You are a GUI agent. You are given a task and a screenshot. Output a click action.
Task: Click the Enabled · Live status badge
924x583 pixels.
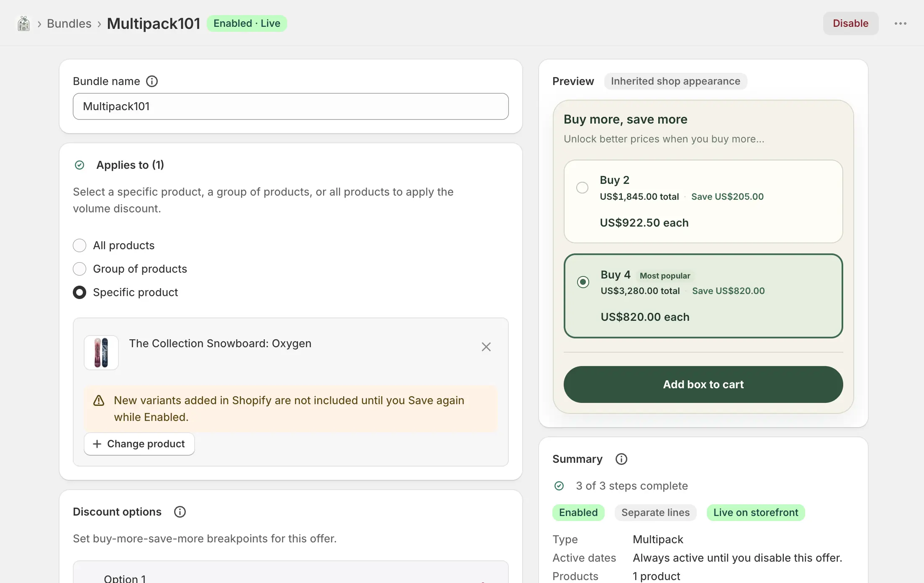click(x=247, y=23)
